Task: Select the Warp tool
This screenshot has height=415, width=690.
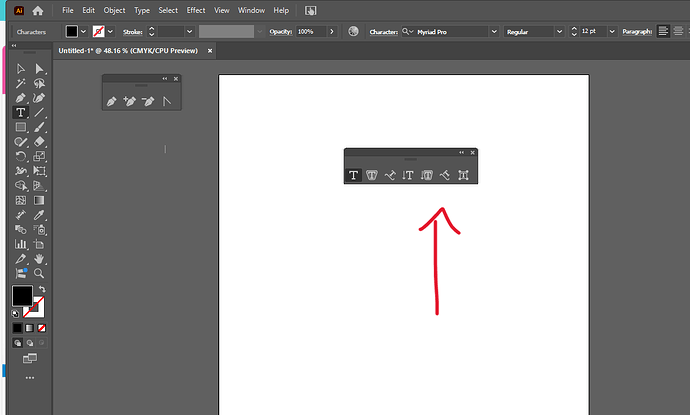Action: point(20,171)
